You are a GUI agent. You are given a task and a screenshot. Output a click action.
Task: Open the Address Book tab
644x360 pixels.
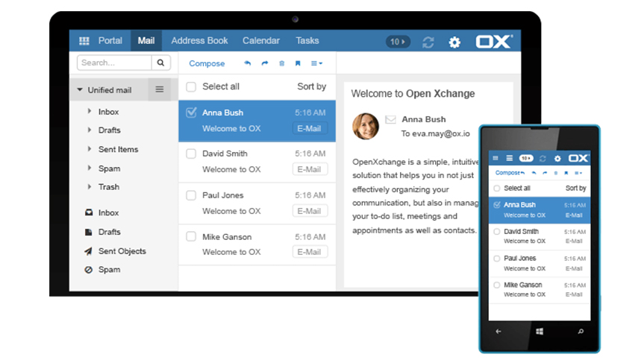coord(199,40)
